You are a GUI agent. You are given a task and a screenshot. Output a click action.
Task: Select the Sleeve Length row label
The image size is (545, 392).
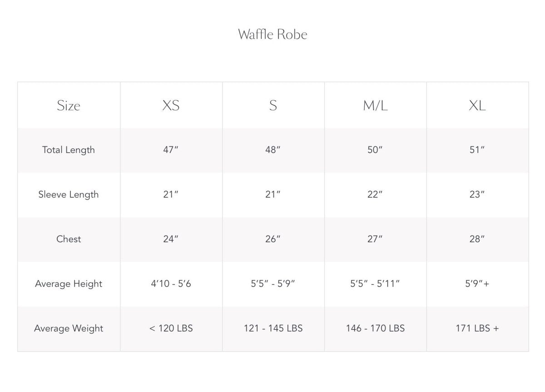click(x=69, y=195)
